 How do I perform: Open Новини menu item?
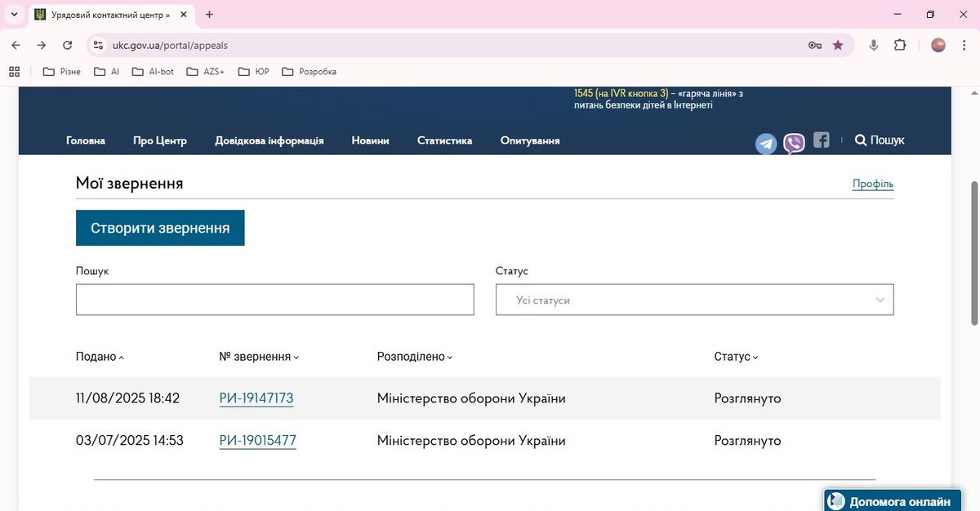370,140
